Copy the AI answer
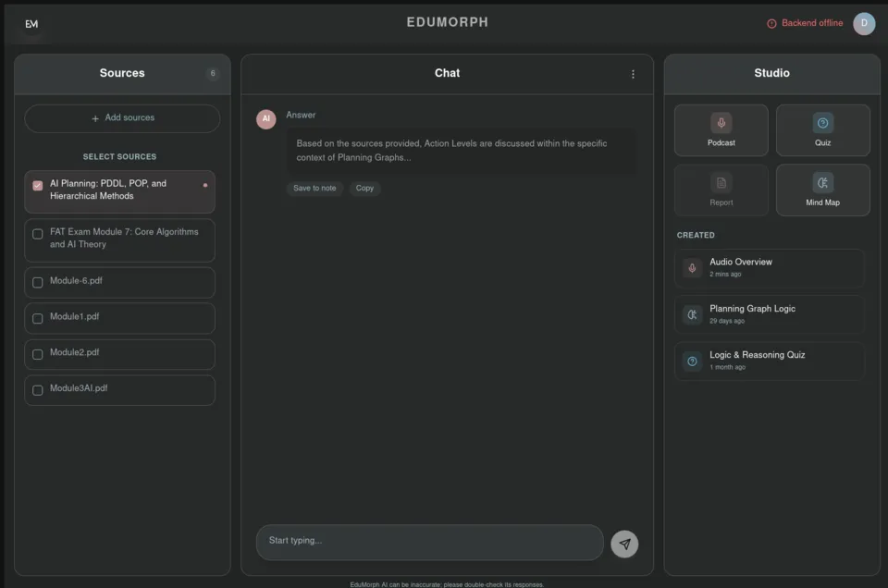The height and width of the screenshot is (588, 888). [x=364, y=188]
